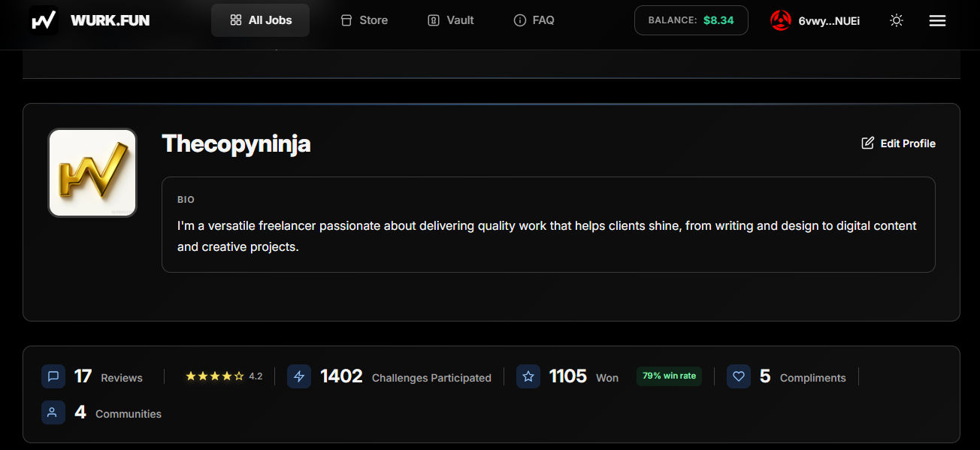Screen dimensions: 980x450
Task: Click the WURK.FUN logo icon
Action: pyautogui.click(x=44, y=20)
